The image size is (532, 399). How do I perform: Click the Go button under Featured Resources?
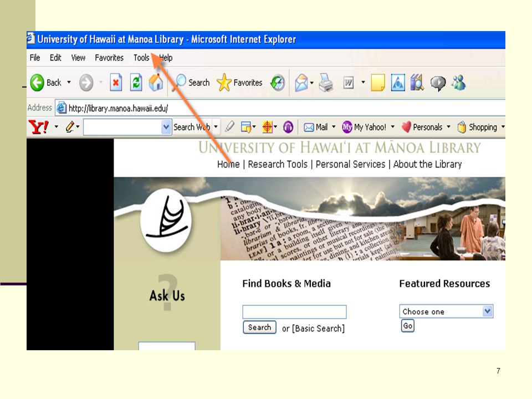[407, 326]
